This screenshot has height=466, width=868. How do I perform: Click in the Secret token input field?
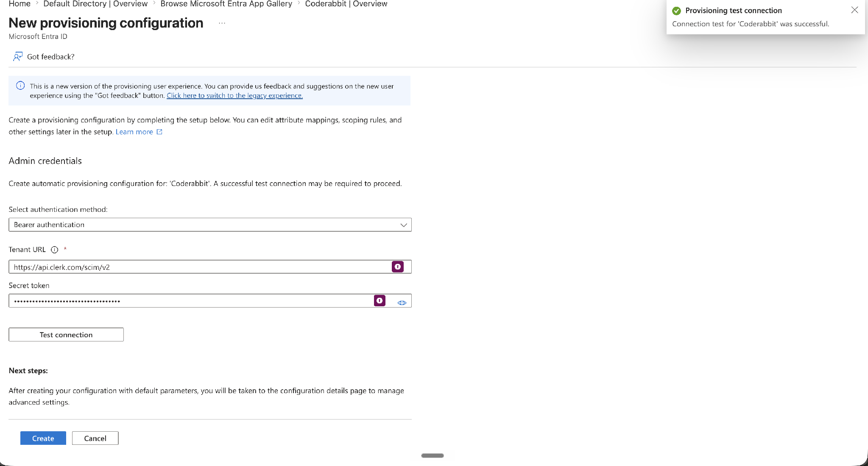click(x=210, y=301)
